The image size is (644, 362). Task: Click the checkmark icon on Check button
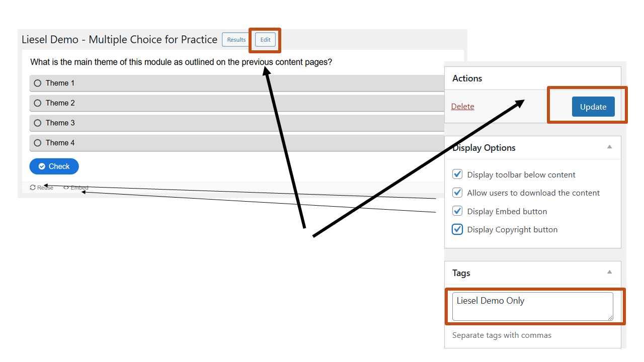click(42, 166)
